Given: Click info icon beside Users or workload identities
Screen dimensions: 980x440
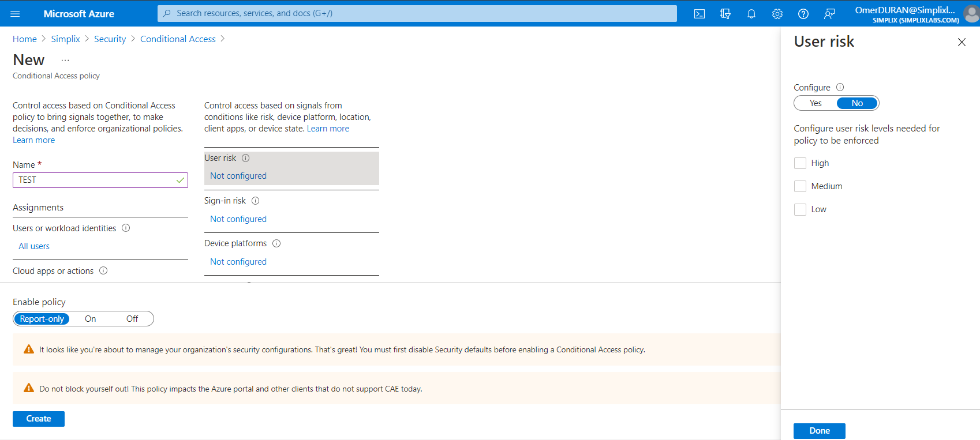Looking at the screenshot, I should pyautogui.click(x=126, y=228).
